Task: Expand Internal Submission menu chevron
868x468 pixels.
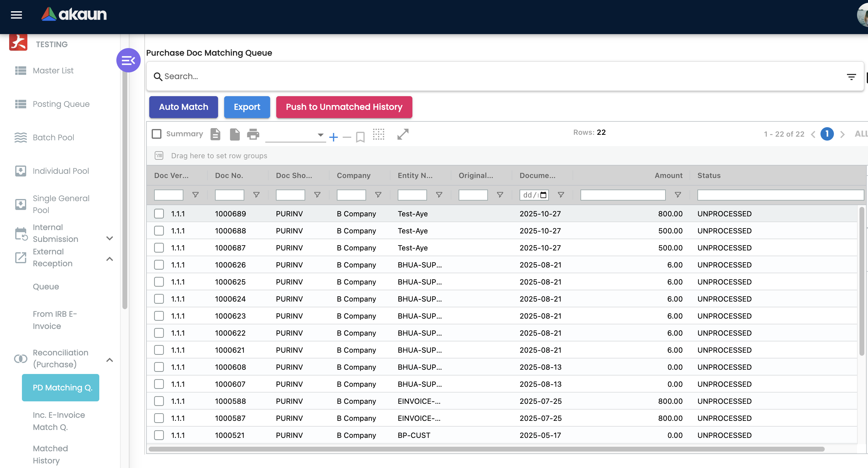Action: [x=110, y=238]
